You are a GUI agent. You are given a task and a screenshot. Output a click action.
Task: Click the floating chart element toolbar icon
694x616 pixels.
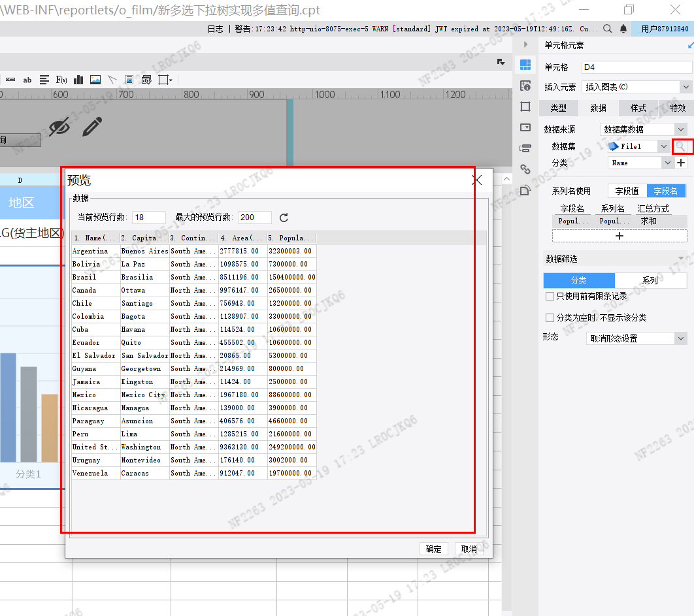(146, 80)
